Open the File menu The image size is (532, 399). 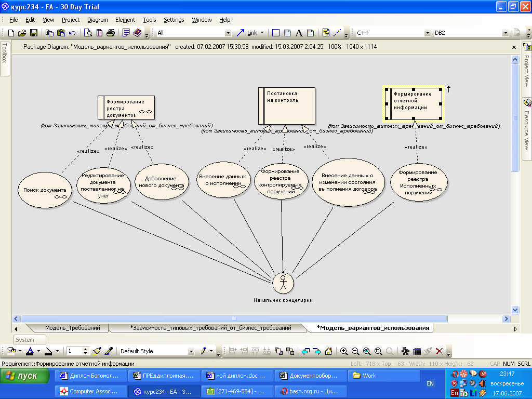14,20
